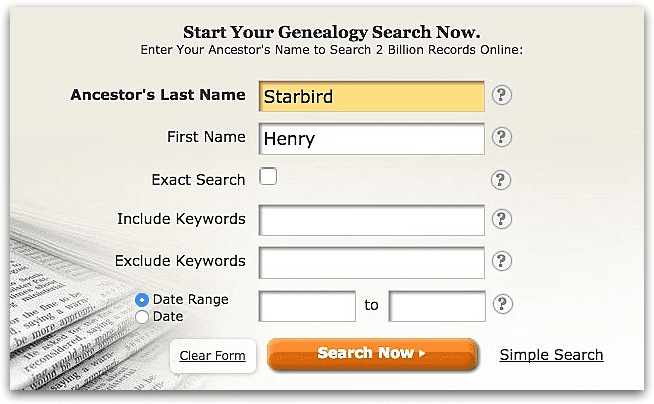The height and width of the screenshot is (404, 654).
Task: Click the Date Range label text
Action: 191,299
